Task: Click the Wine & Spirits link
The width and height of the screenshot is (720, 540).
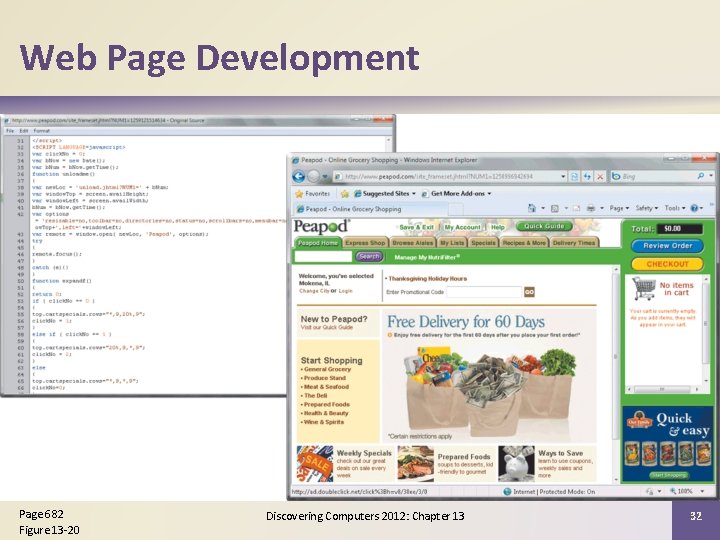Action: pos(324,422)
